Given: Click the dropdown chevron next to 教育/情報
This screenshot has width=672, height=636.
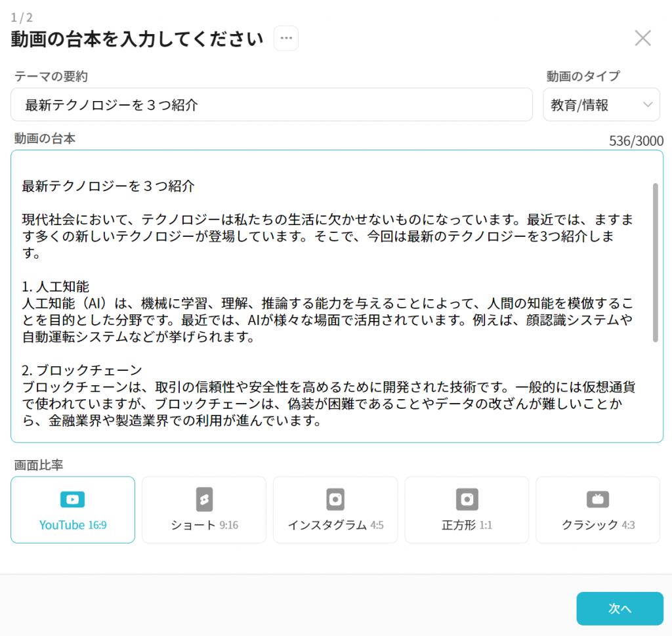Looking at the screenshot, I should (648, 104).
